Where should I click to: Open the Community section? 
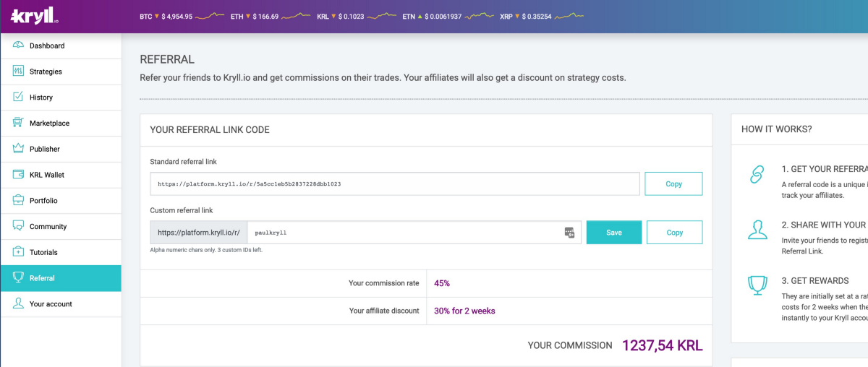click(61, 226)
